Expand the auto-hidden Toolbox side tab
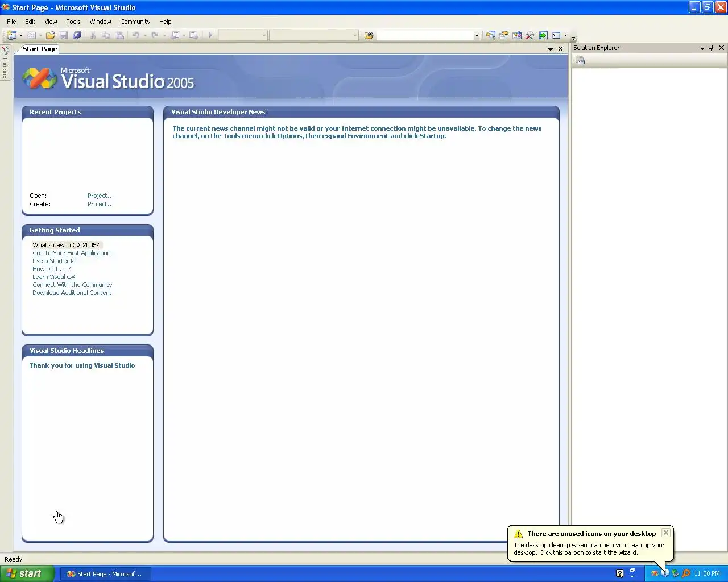 click(x=5, y=63)
